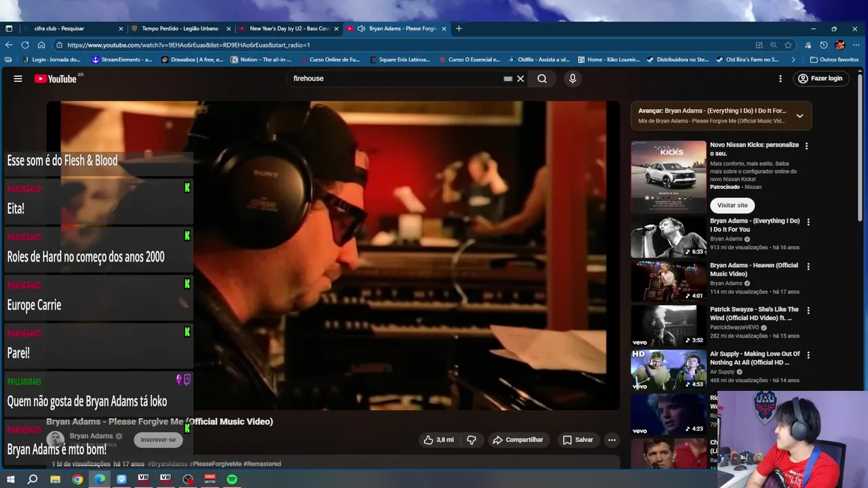The height and width of the screenshot is (488, 868).
Task: Open the Outros favoritos folder
Action: click(x=833, y=60)
